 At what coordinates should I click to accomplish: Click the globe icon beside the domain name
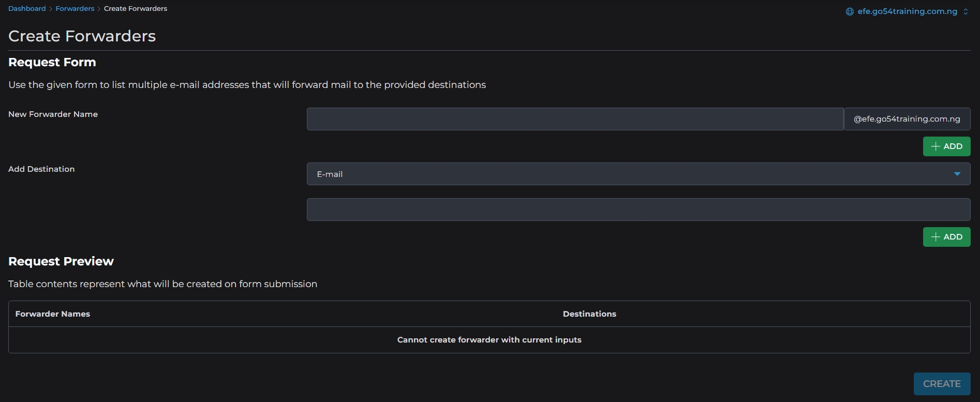[x=849, y=12]
